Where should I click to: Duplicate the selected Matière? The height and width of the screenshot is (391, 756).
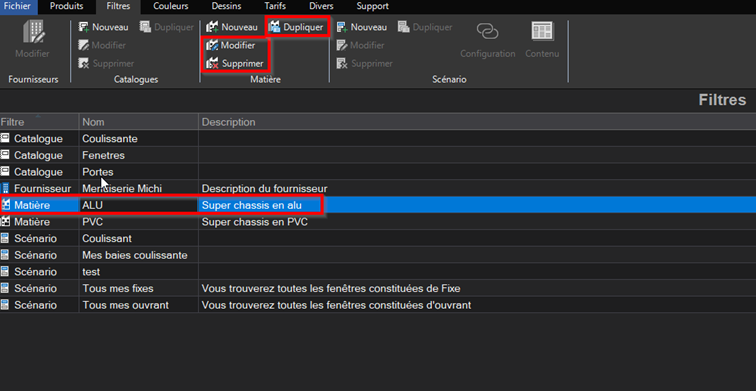click(x=297, y=27)
